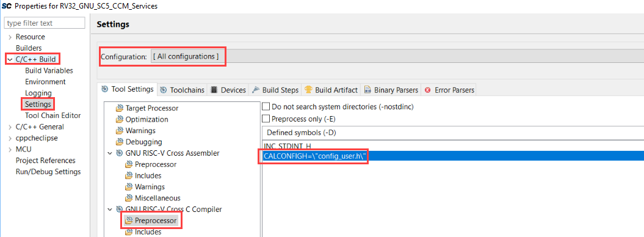Select Builders in the properties tree
644x237 pixels.
[x=28, y=48]
